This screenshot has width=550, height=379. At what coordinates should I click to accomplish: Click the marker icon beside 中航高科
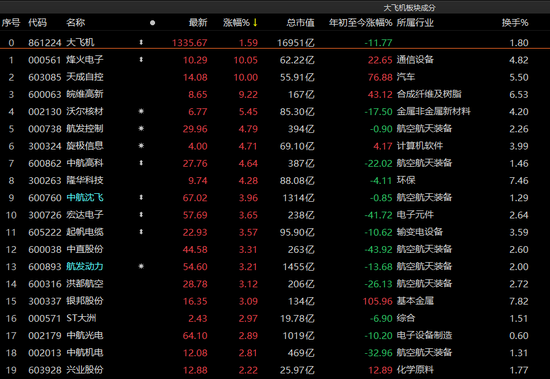[x=141, y=163]
